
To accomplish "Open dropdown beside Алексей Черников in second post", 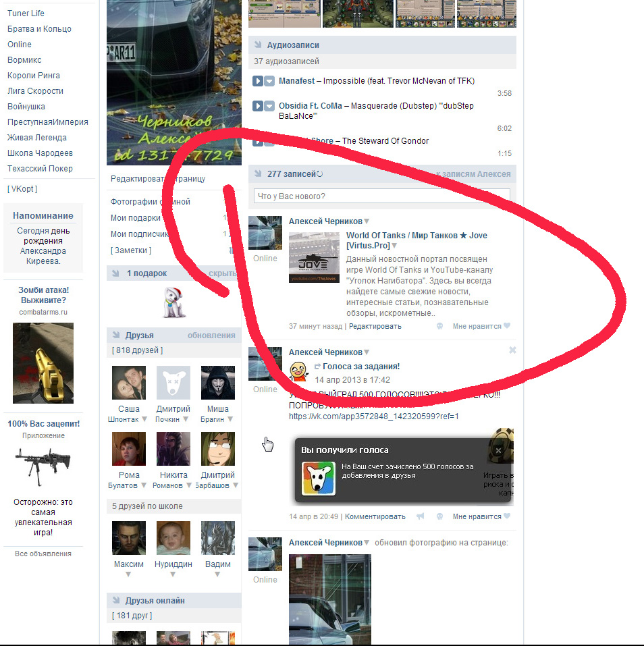I will pyautogui.click(x=367, y=352).
